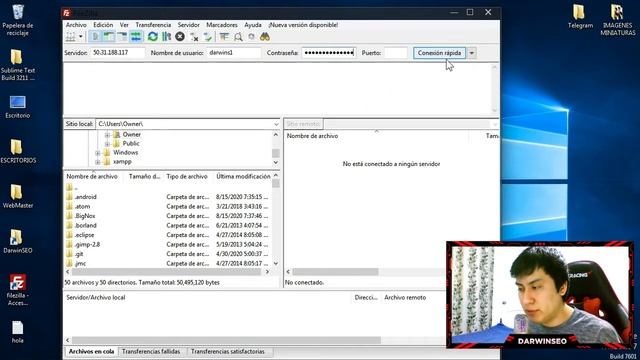This screenshot has width=640, height=360.
Task: Open the Transferencia menu
Action: (x=153, y=25)
